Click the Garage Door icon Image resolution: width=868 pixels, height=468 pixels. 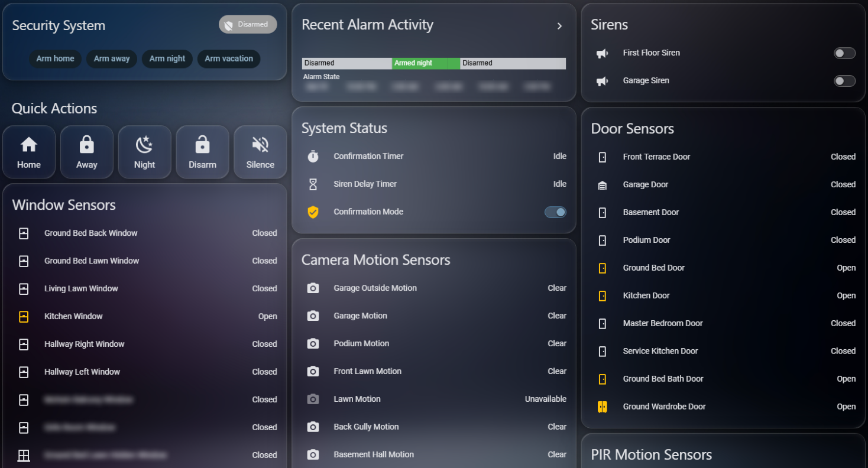click(603, 185)
